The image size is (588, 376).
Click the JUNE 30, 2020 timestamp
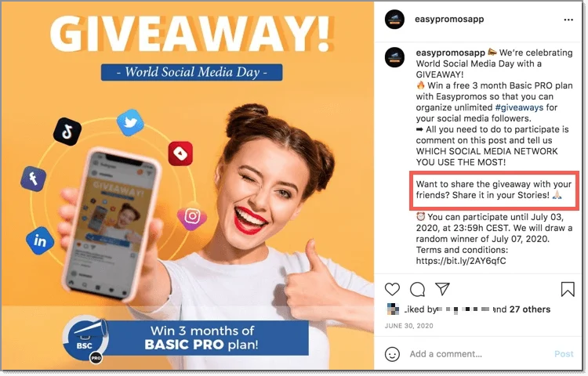(x=408, y=326)
